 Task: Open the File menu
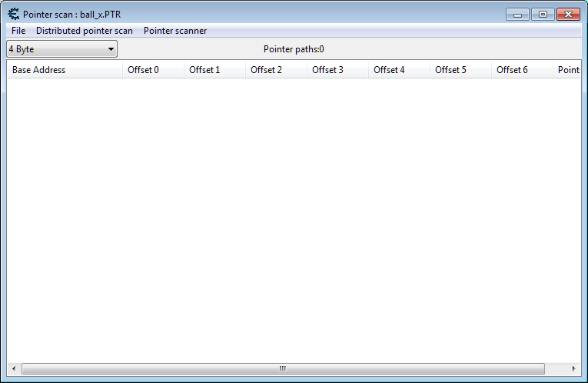click(18, 31)
